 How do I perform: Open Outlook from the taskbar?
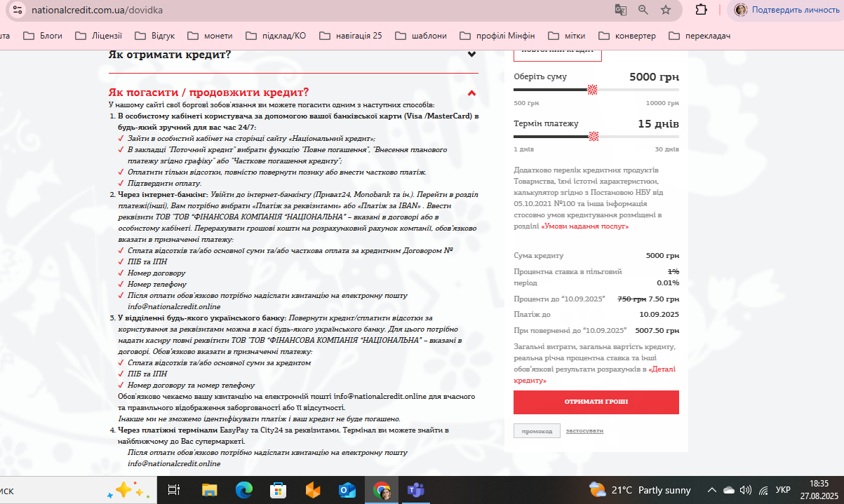pos(347,491)
